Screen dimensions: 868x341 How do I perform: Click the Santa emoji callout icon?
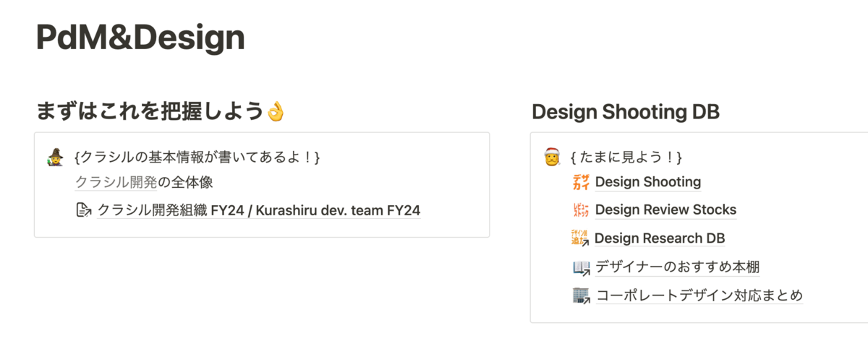552,156
